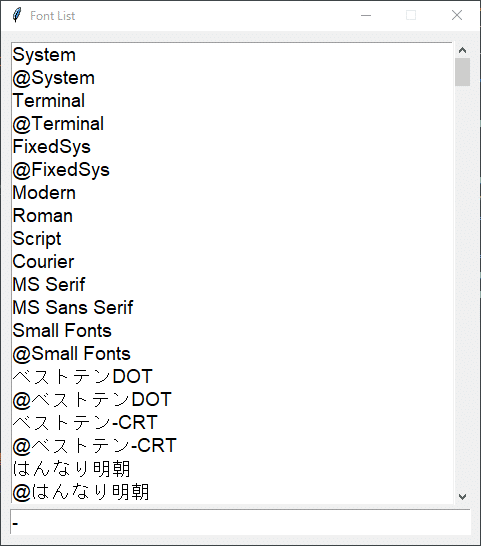Close the Font List window

pos(457,15)
